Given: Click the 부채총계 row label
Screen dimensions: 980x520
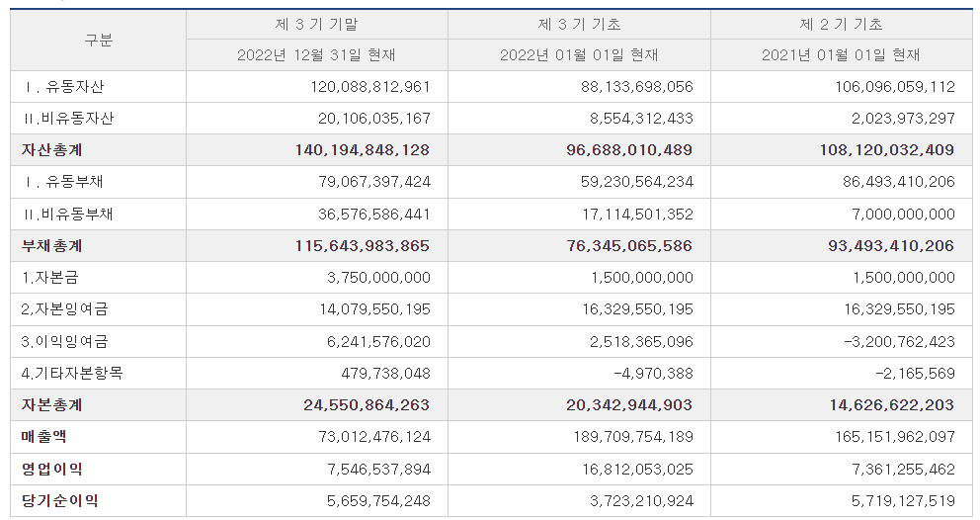Looking at the screenshot, I should [52, 246].
